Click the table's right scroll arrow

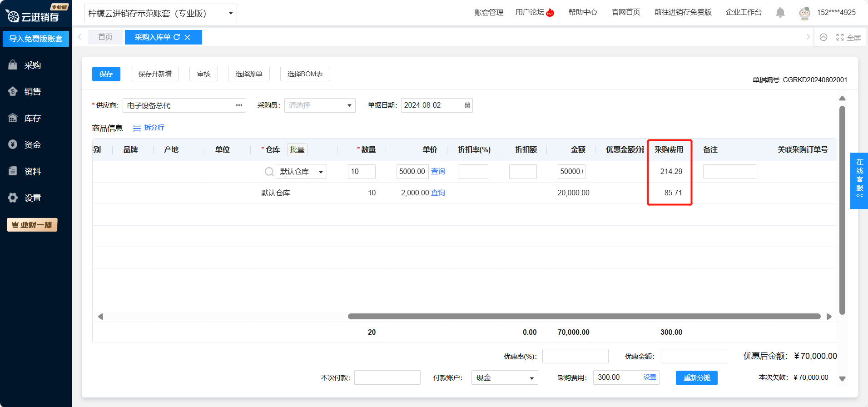829,317
